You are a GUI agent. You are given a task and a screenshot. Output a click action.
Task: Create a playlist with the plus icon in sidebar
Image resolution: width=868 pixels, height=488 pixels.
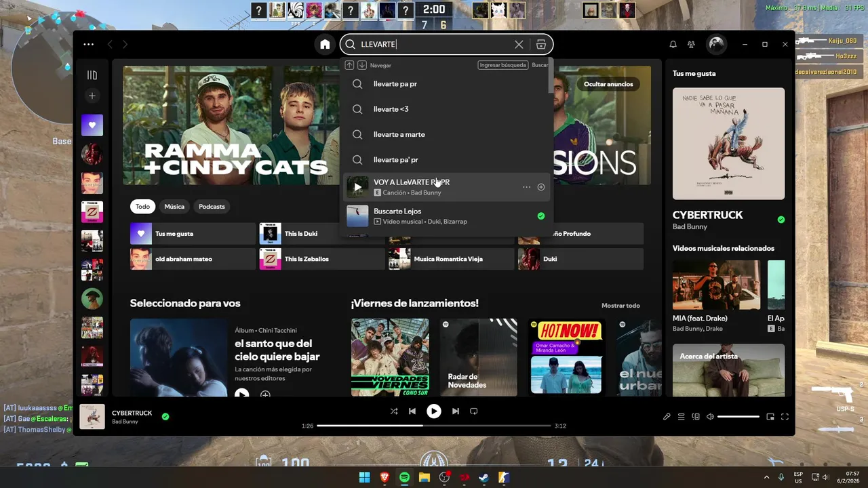click(92, 96)
